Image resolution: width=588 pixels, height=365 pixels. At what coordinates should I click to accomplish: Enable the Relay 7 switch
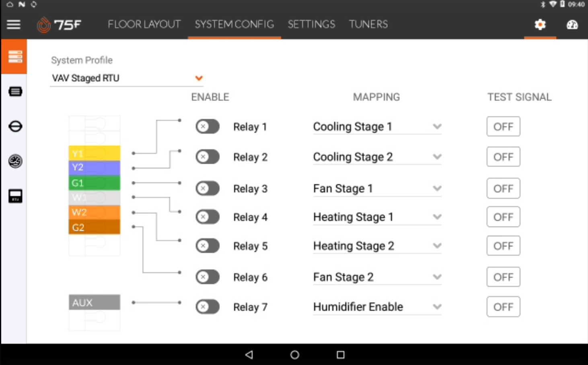click(x=208, y=307)
